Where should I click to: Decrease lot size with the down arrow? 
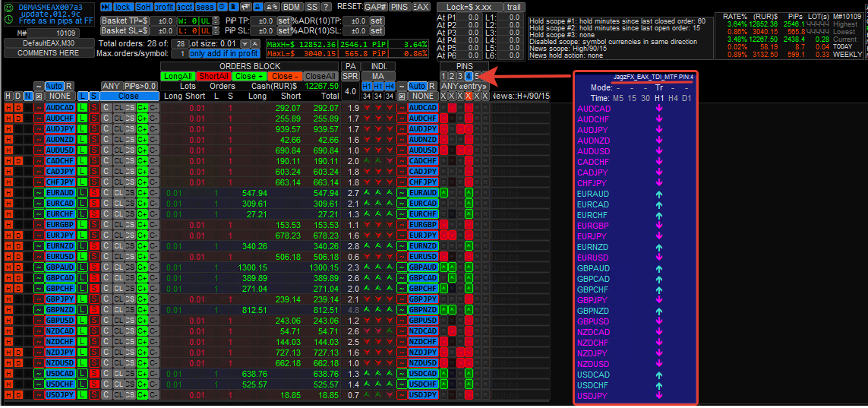[x=245, y=44]
